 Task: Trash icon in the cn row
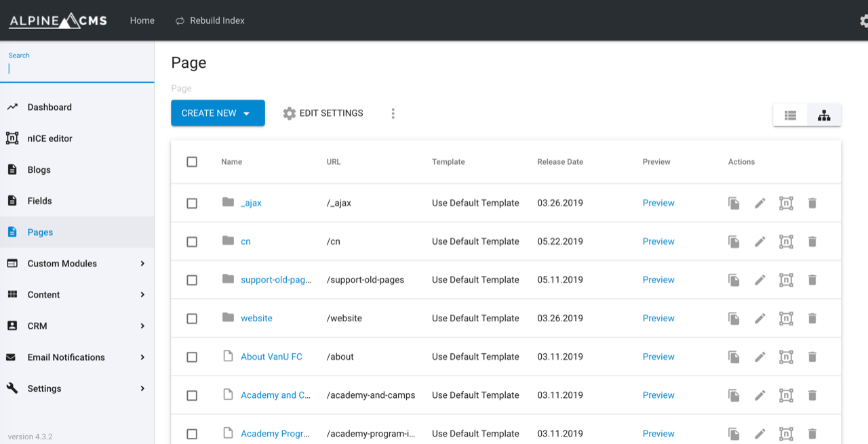click(x=812, y=241)
